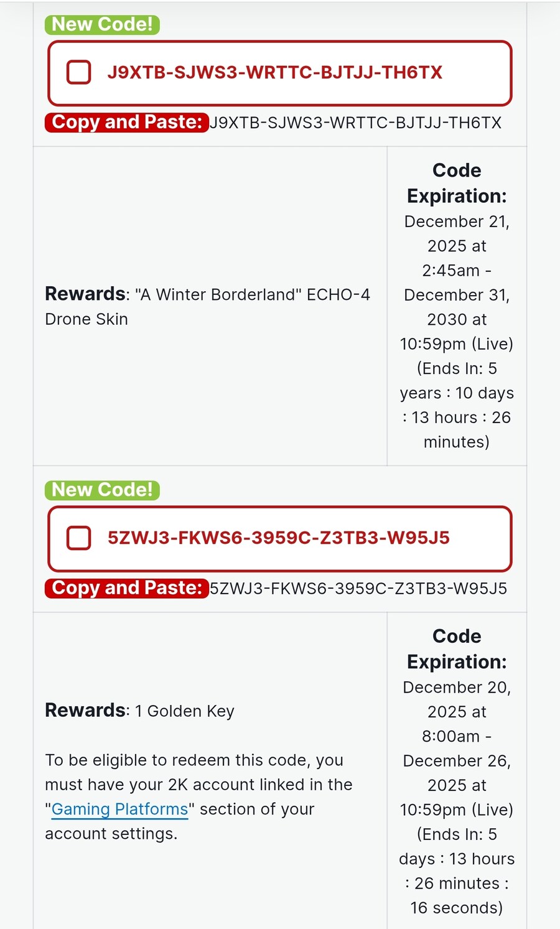The width and height of the screenshot is (560, 929).
Task: Click the plain-text 5ZWJ3 code after Copy and Paste
Action: point(358,588)
